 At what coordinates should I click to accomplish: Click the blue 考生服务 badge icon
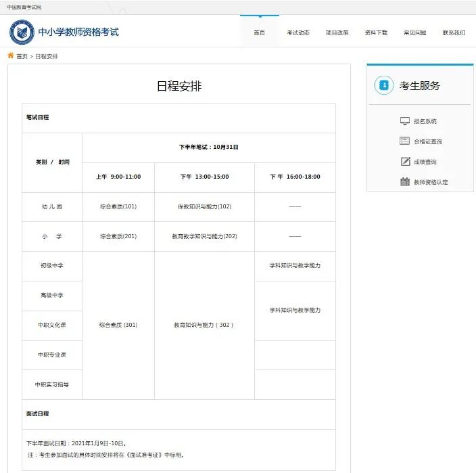(383, 85)
